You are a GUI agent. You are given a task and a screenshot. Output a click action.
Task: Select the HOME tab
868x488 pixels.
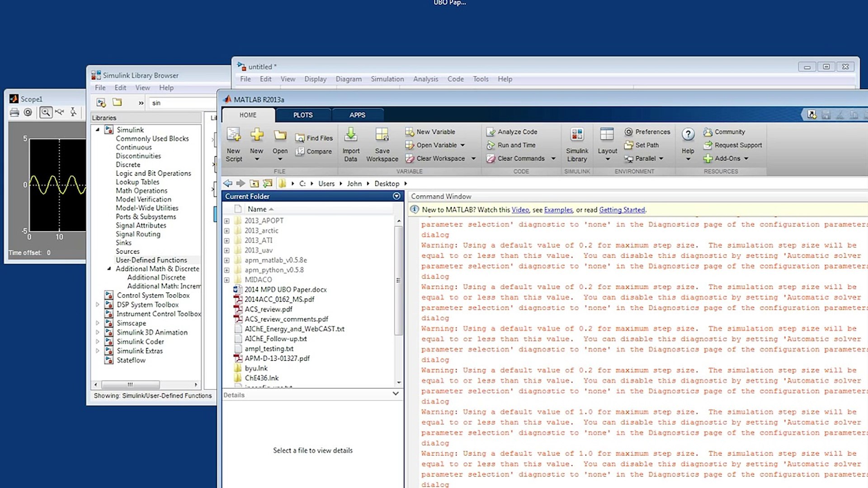(x=248, y=115)
